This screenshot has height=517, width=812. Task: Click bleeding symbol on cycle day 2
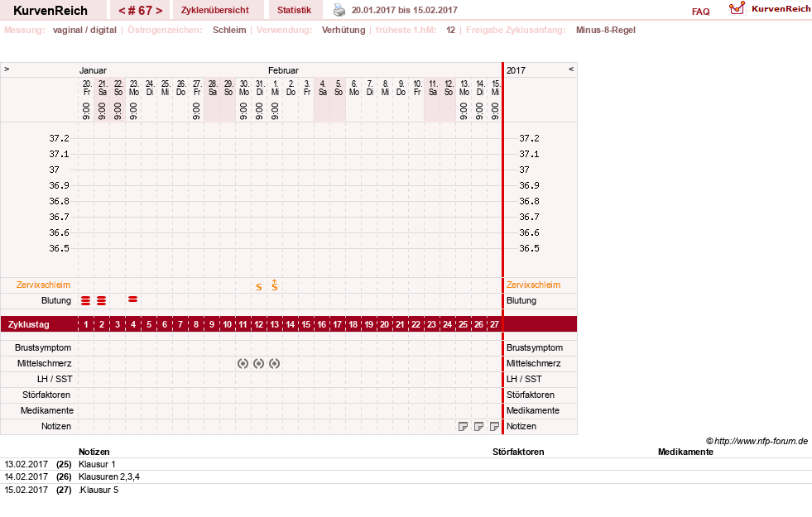click(102, 300)
